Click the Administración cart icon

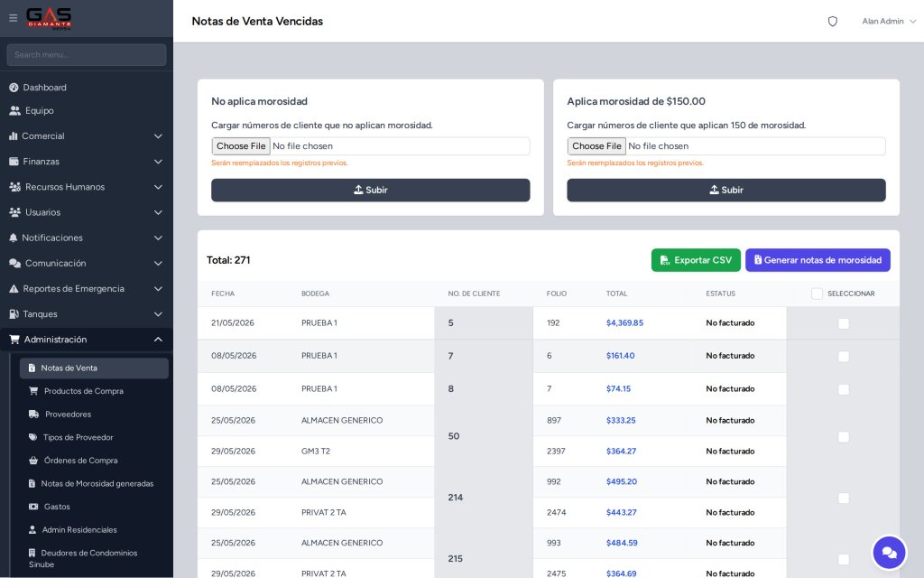pos(14,340)
